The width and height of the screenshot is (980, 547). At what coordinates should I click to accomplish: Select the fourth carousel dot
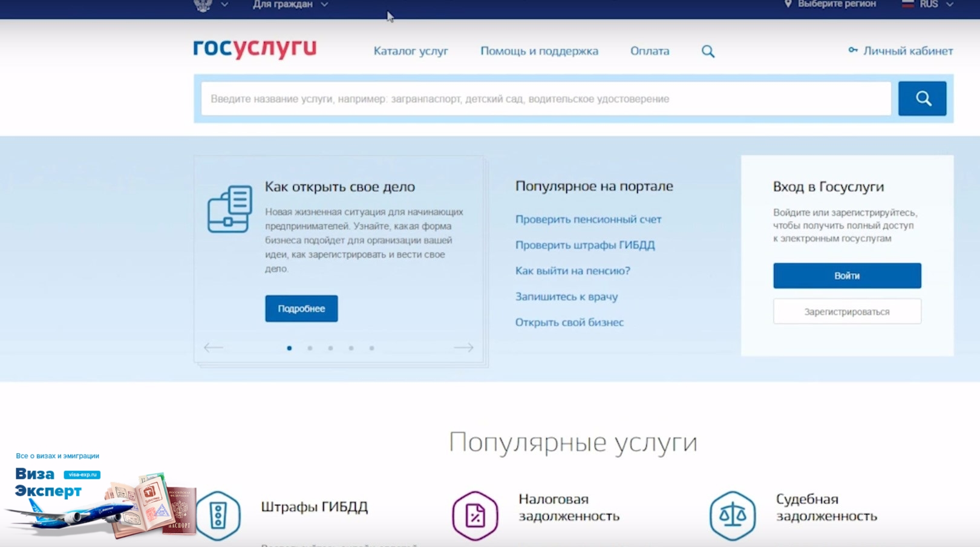click(x=351, y=348)
